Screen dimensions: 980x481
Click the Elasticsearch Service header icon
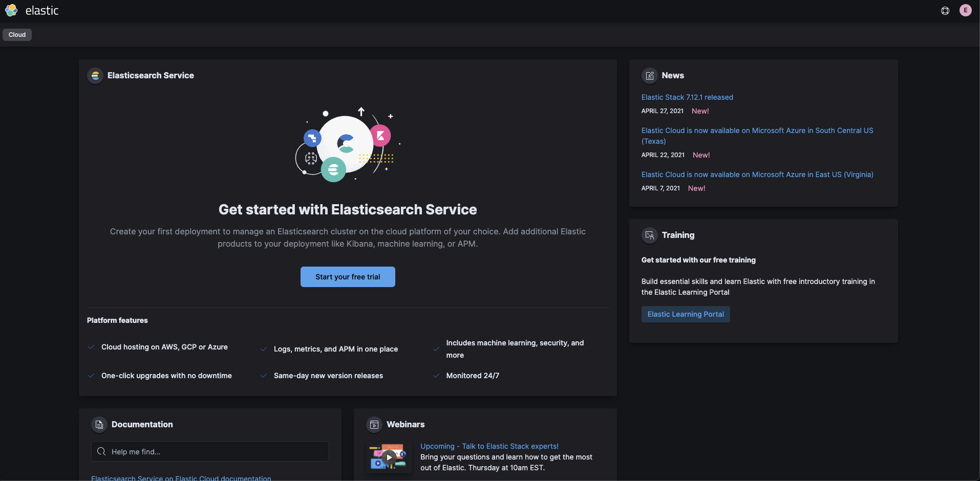[x=95, y=76]
